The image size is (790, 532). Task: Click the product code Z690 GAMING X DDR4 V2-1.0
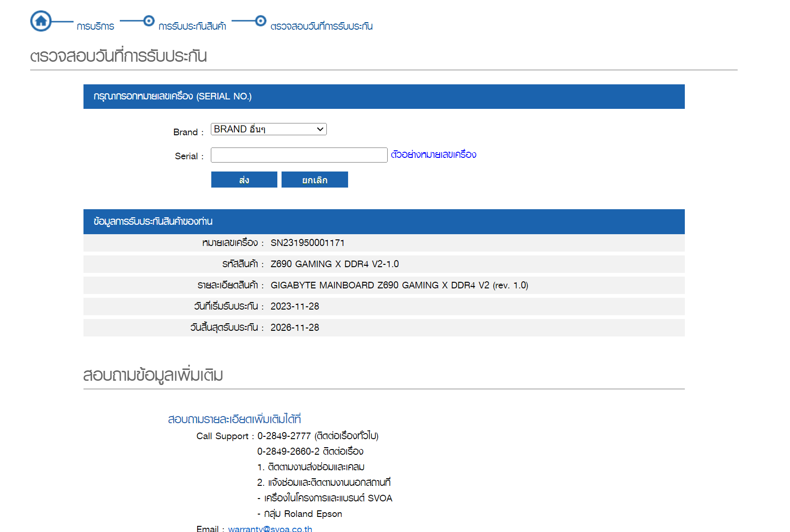334,264
